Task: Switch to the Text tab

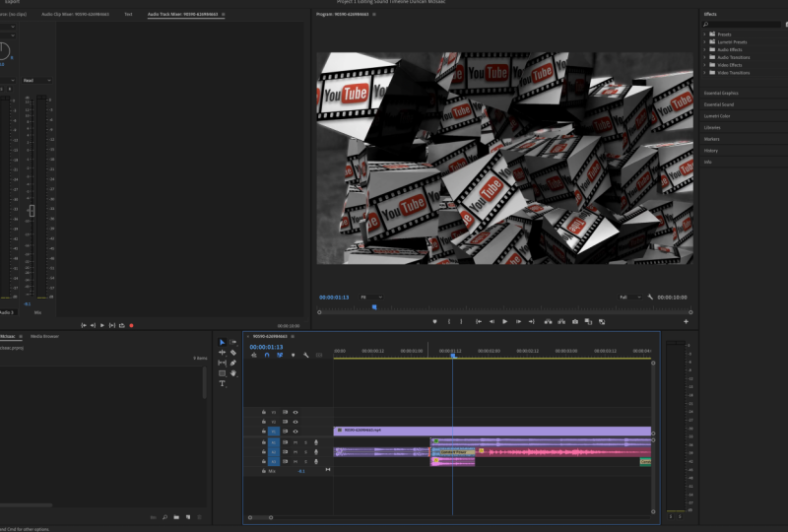Action: point(129,14)
